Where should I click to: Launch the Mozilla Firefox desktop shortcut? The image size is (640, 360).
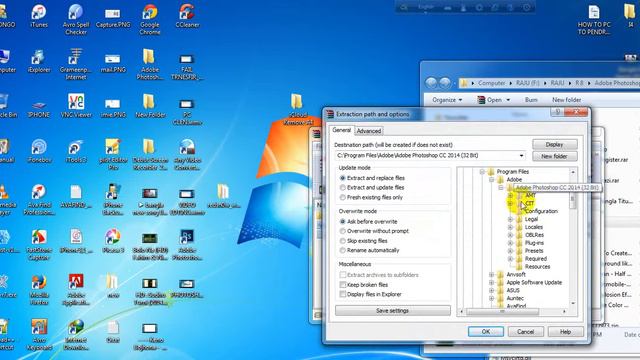[39, 289]
